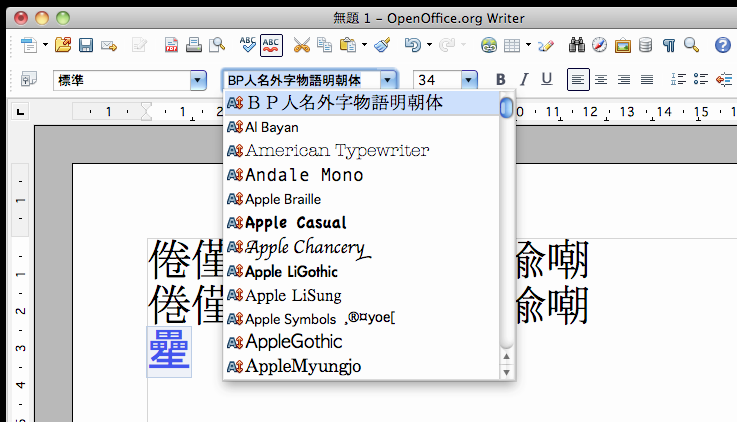This screenshot has height=422, width=737.
Task: Choose Apple Braille font
Action: tap(361, 199)
